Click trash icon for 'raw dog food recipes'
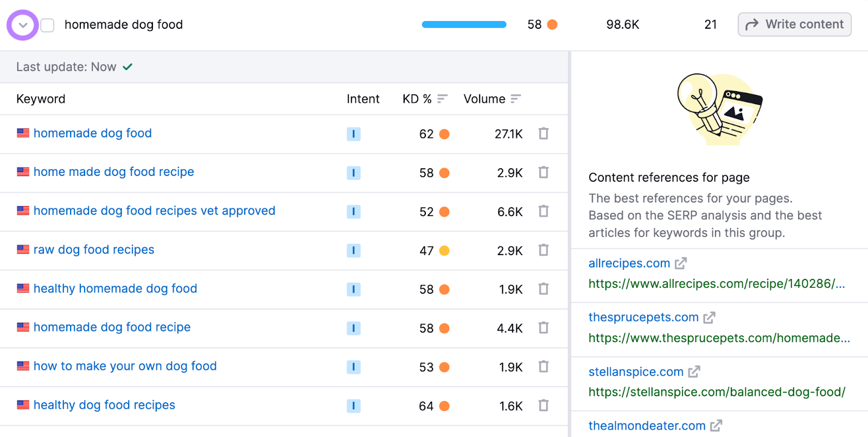Image resolution: width=868 pixels, height=437 pixels. click(x=543, y=250)
